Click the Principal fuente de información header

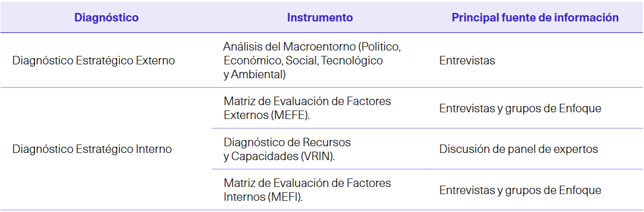(535, 17)
